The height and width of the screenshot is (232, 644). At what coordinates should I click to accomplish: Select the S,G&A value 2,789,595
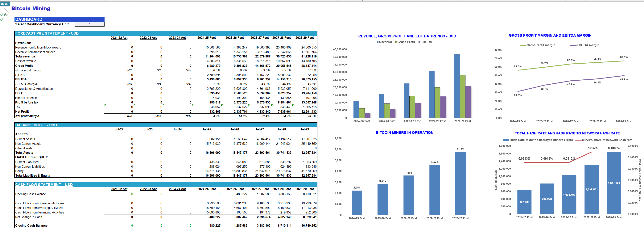pyautogui.click(x=213, y=75)
